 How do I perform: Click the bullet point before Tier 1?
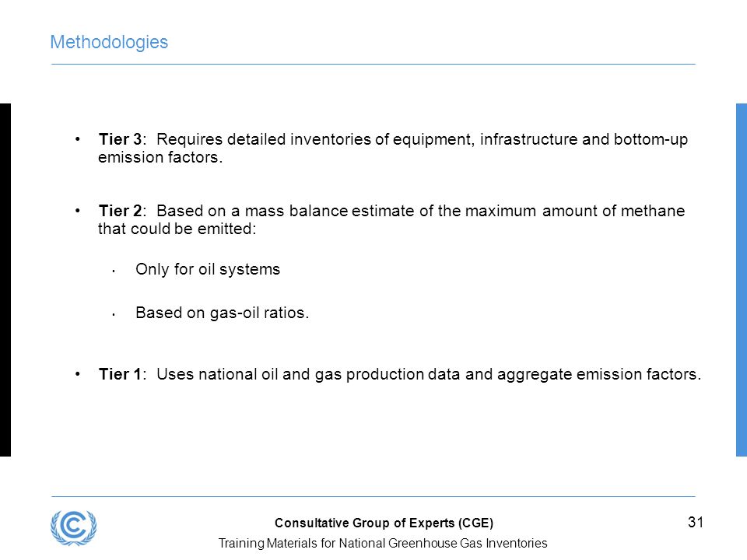(x=77, y=374)
